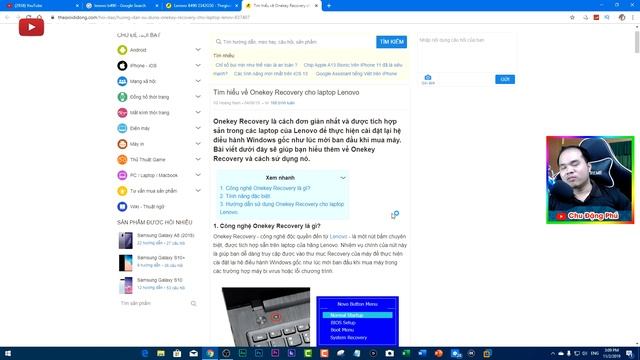
Task: Click the magnifier in Tìm sản phẩm box
Action: click(193, 303)
